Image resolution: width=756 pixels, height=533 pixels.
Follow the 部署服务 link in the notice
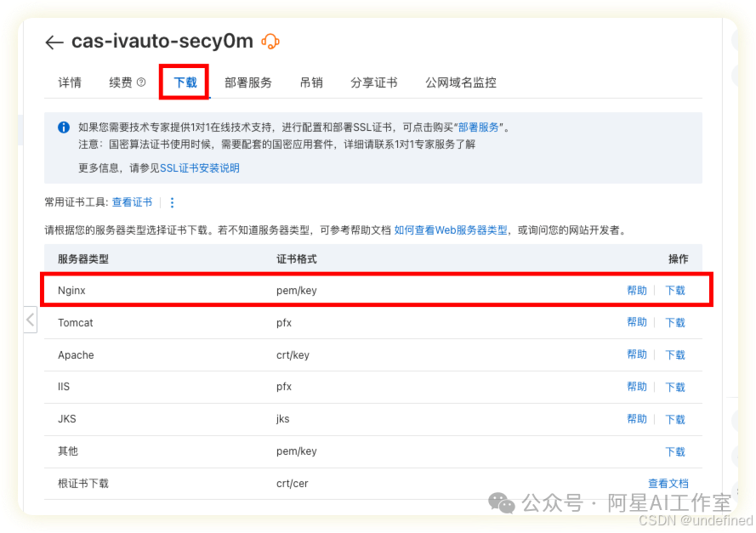(478, 128)
